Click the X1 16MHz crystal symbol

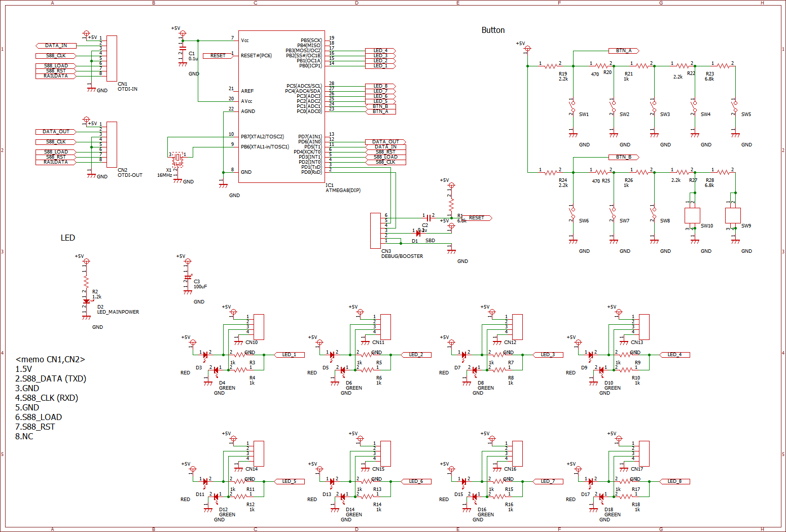(177, 159)
